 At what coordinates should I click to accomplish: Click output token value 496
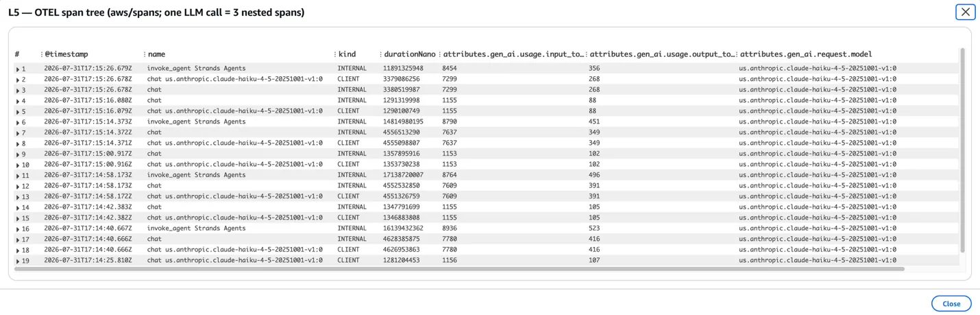pos(594,175)
